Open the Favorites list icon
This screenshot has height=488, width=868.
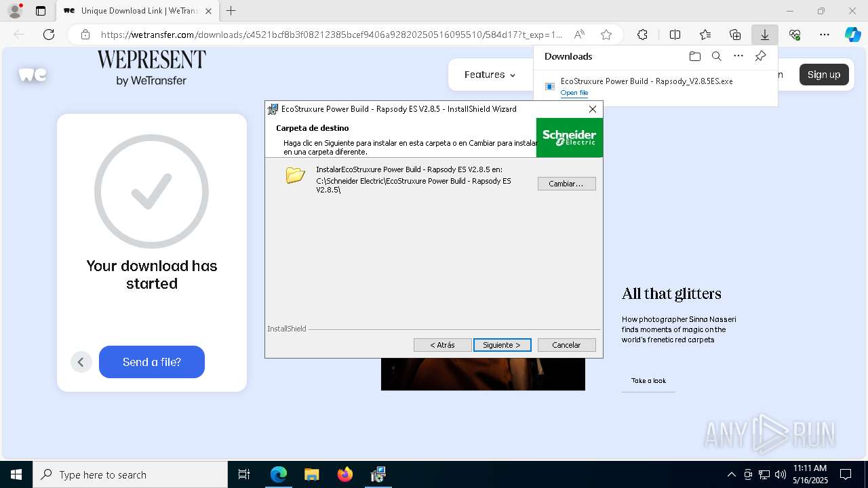click(705, 35)
